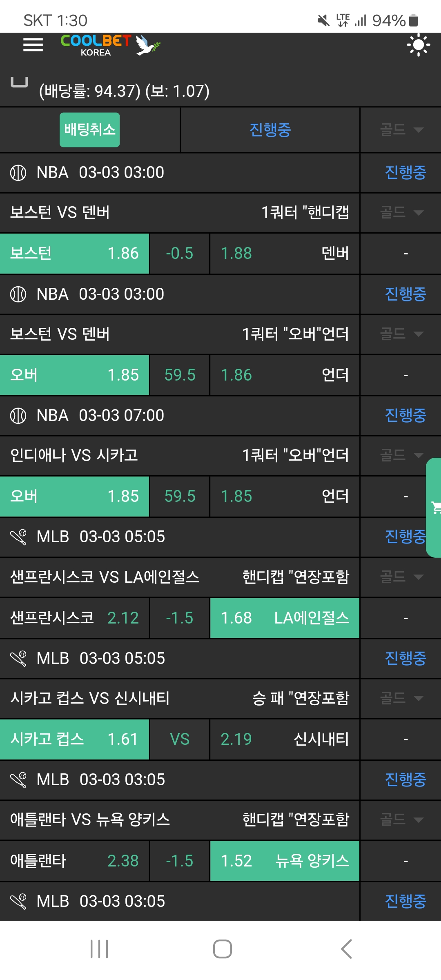Select 덴버 1.88 handicap odds

[x=284, y=254]
